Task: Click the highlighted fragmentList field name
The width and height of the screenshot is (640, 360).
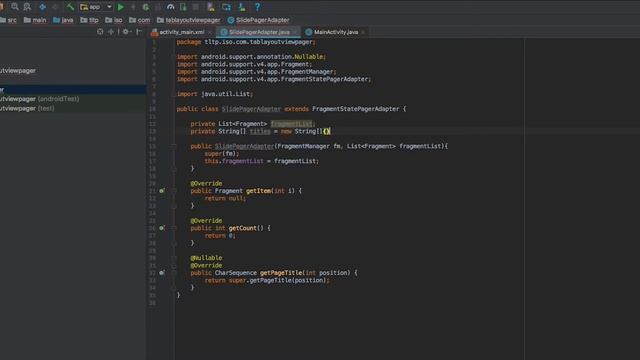Action: click(x=291, y=124)
